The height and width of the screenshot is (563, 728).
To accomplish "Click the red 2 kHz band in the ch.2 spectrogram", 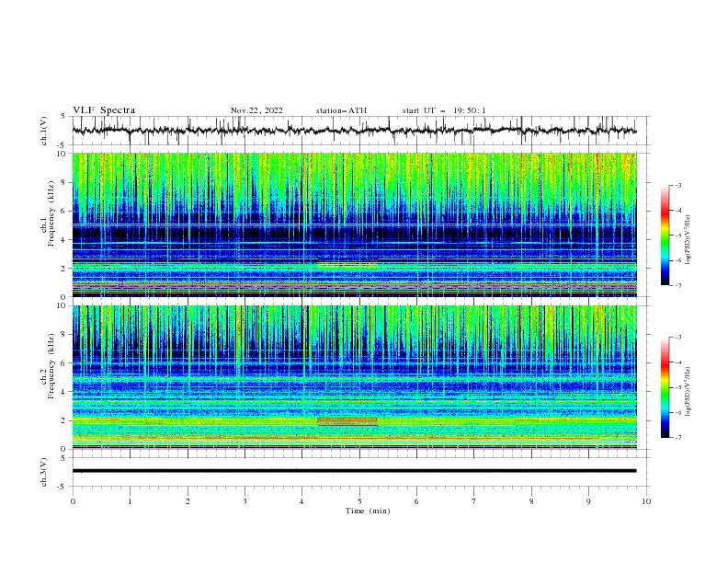I will point(347,421).
